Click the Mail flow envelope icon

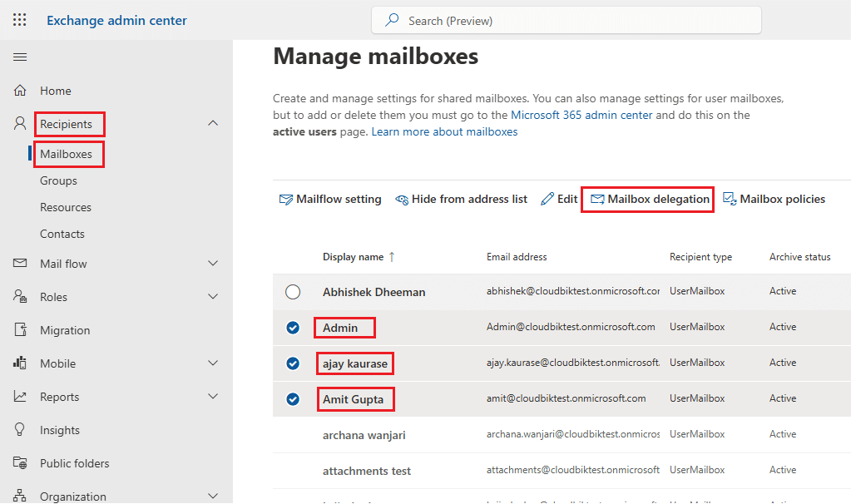pos(20,263)
